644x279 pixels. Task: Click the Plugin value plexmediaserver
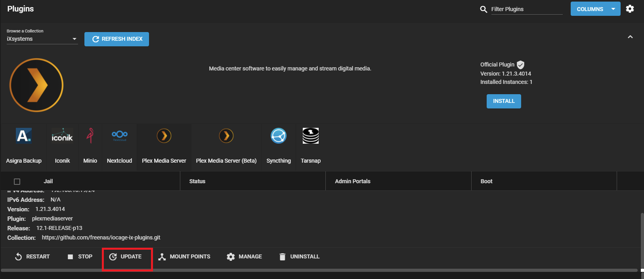point(52,218)
